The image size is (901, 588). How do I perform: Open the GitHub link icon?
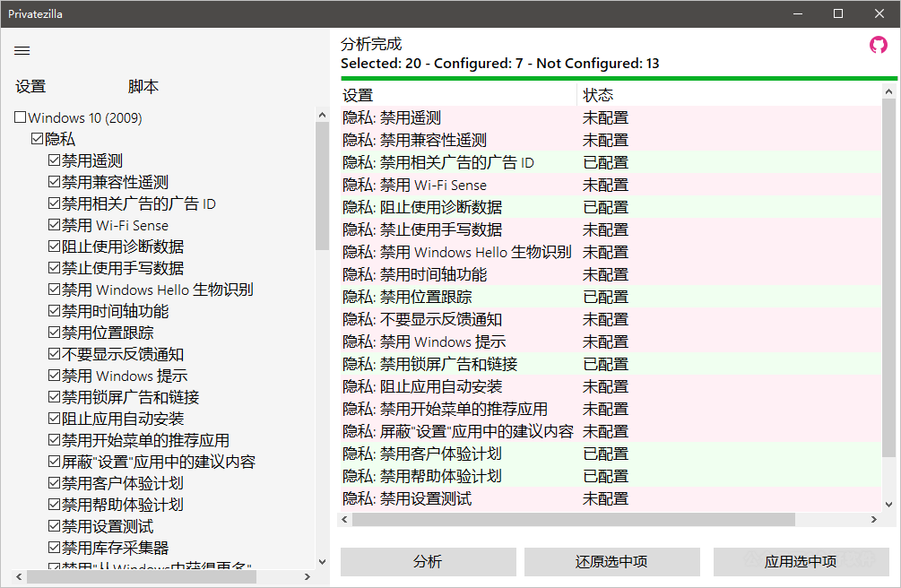point(878,44)
